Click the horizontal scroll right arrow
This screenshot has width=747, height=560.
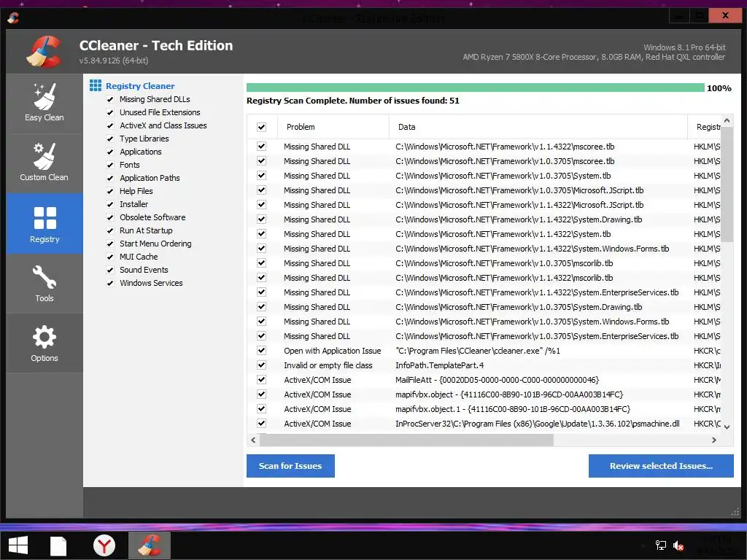(x=713, y=440)
